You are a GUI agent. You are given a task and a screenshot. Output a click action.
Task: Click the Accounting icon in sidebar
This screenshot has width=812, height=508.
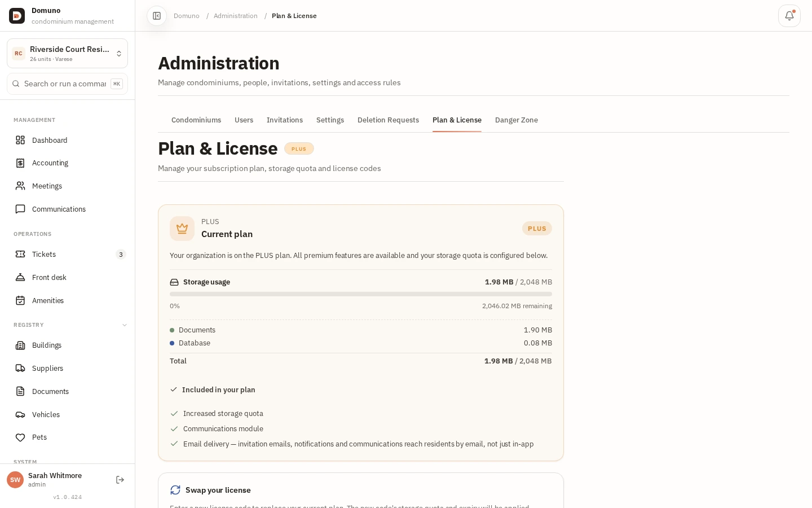click(x=20, y=163)
